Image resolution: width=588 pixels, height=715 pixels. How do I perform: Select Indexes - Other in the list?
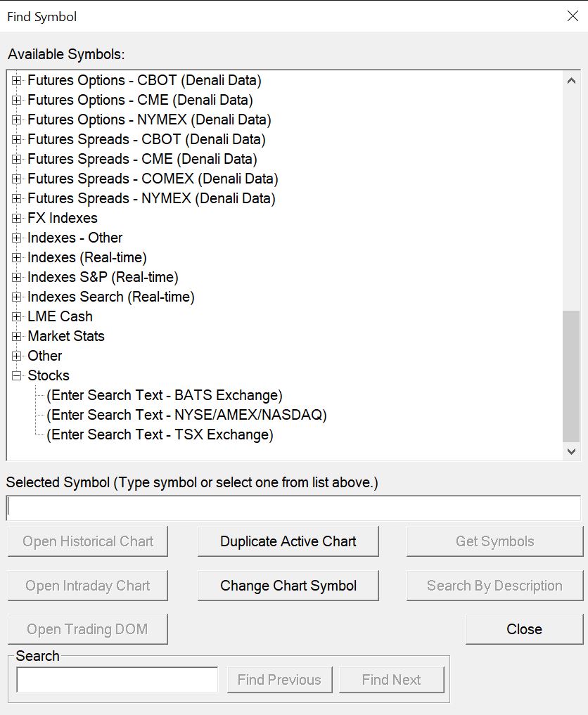pyautogui.click(x=75, y=238)
